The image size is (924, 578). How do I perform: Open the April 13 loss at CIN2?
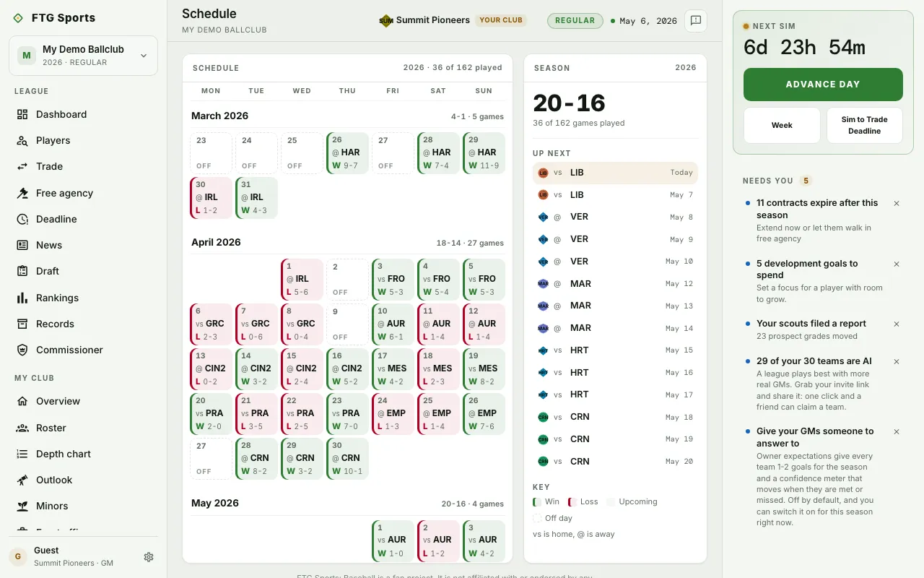(211, 369)
